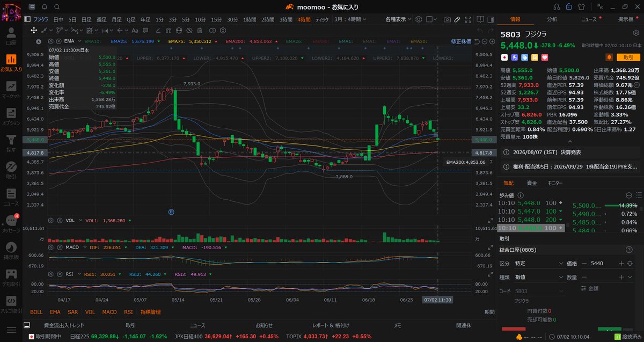This screenshot has height=342, width=644.
Task: Click the 金額 amount toggle
Action: point(589,288)
